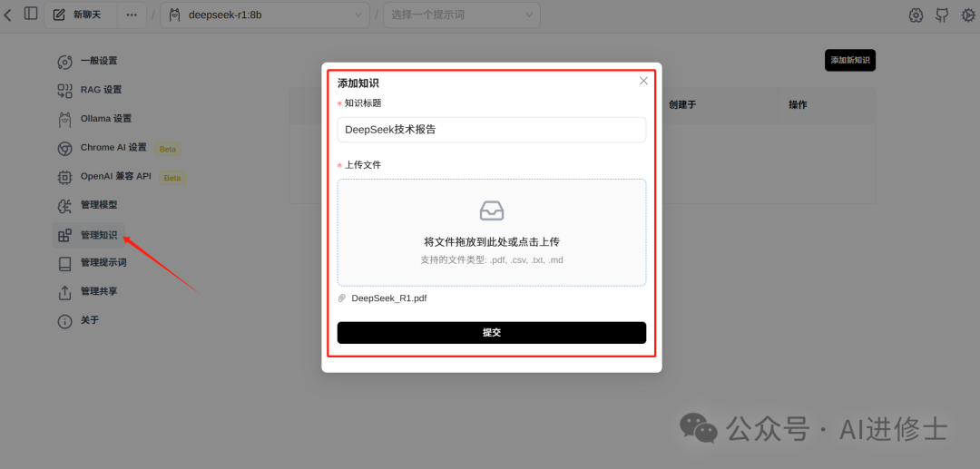
Task: Click the 一般设置 orbit icon
Action: [x=65, y=61]
